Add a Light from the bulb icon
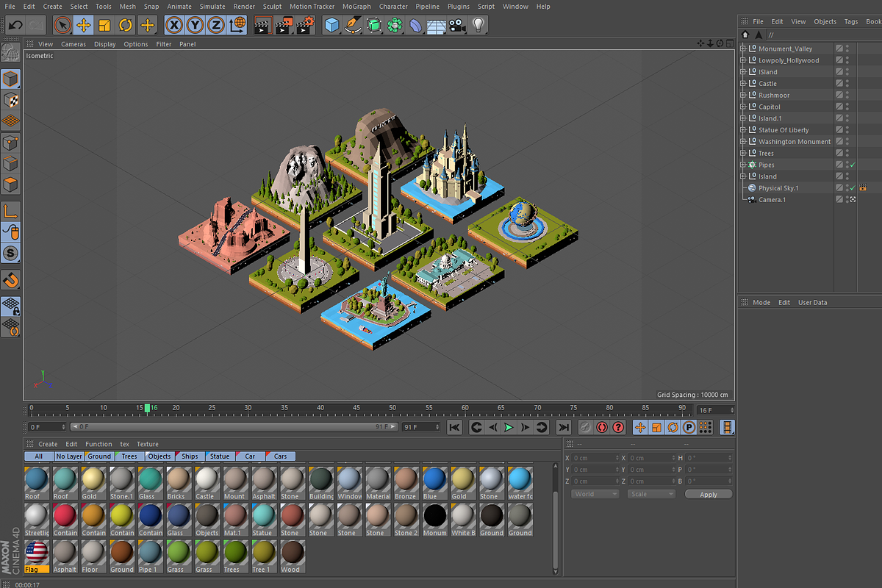The width and height of the screenshot is (882, 588). [478, 26]
